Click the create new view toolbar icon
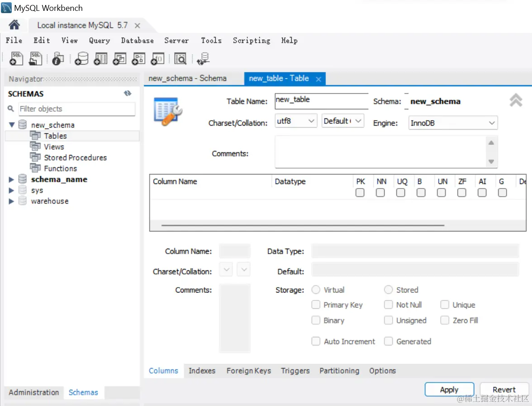The height and width of the screenshot is (406, 532). pos(119,58)
